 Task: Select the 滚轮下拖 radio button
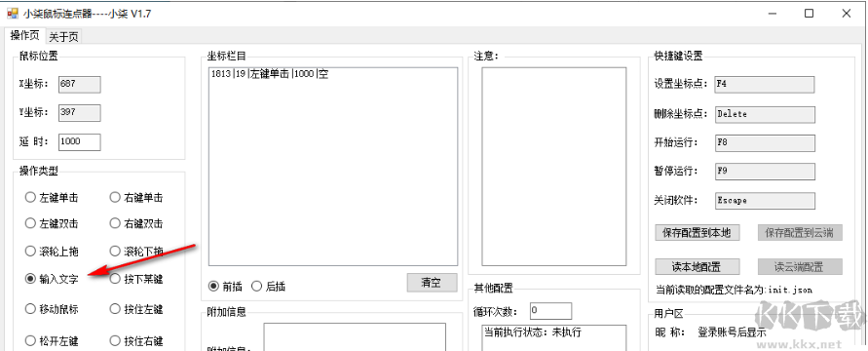click(136, 252)
